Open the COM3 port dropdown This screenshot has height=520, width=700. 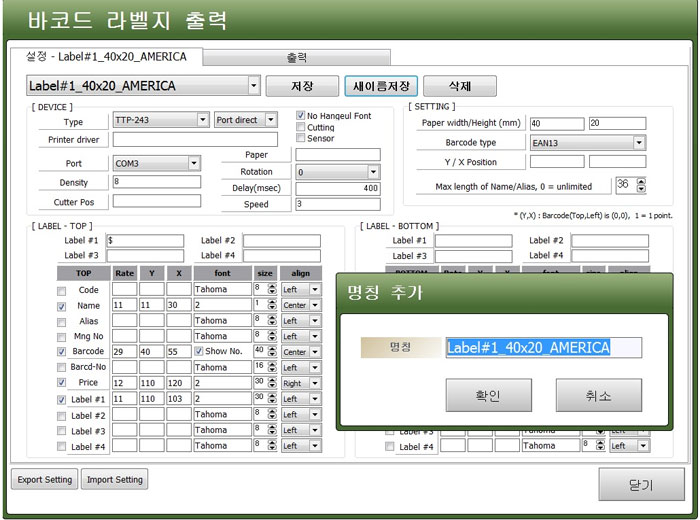[194, 163]
